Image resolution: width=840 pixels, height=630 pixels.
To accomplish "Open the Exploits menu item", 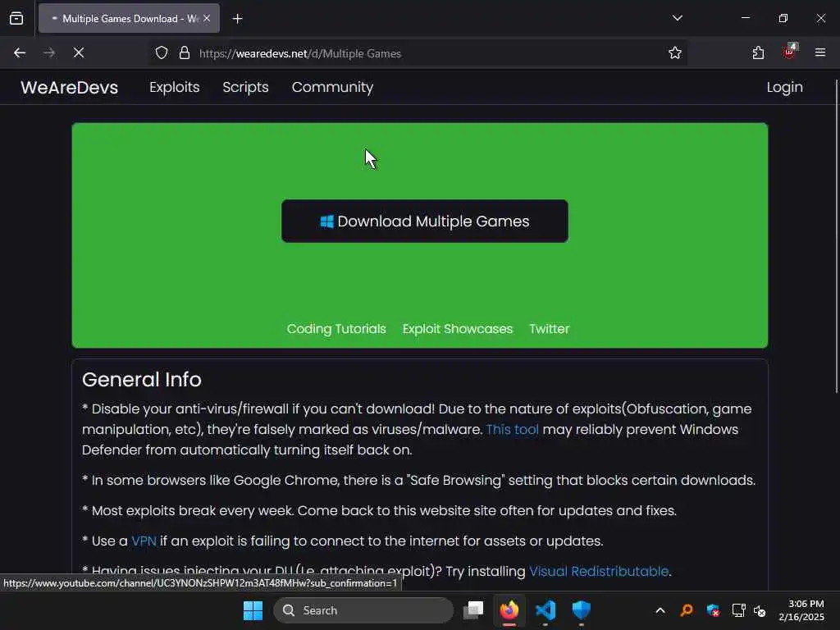I will [x=174, y=87].
